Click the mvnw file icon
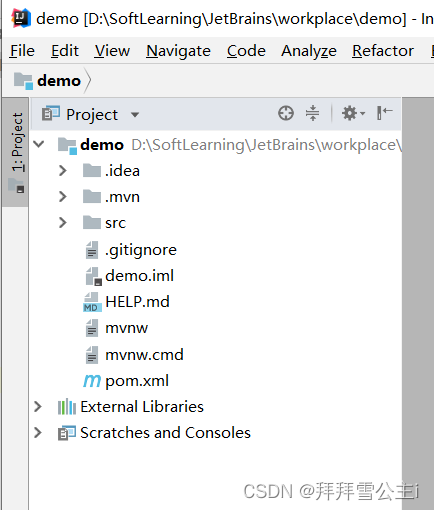Screen dimensions: 434x510 point(92,328)
